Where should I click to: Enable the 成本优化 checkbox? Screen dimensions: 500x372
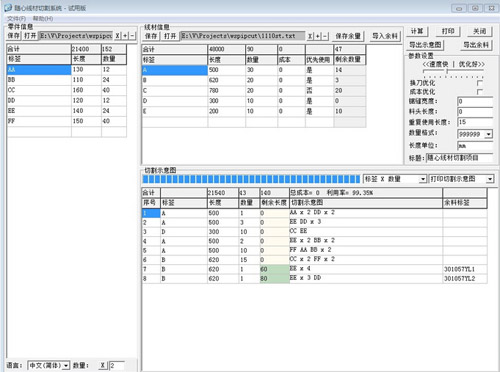click(480, 91)
